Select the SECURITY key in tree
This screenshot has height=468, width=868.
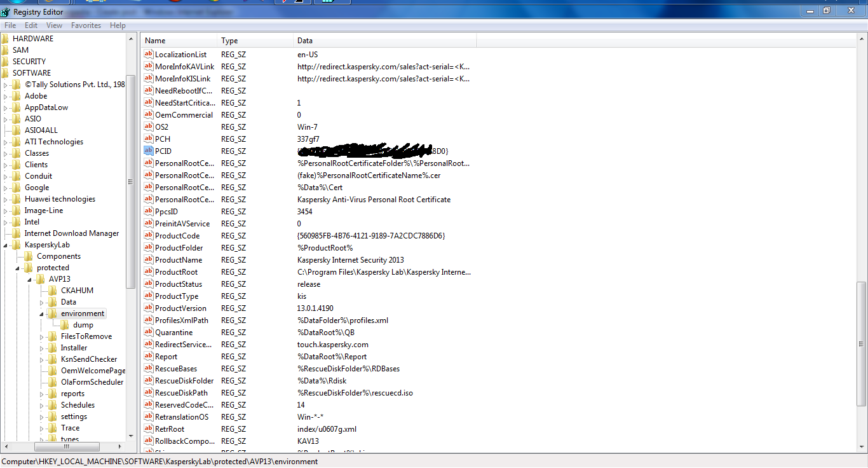(29, 61)
